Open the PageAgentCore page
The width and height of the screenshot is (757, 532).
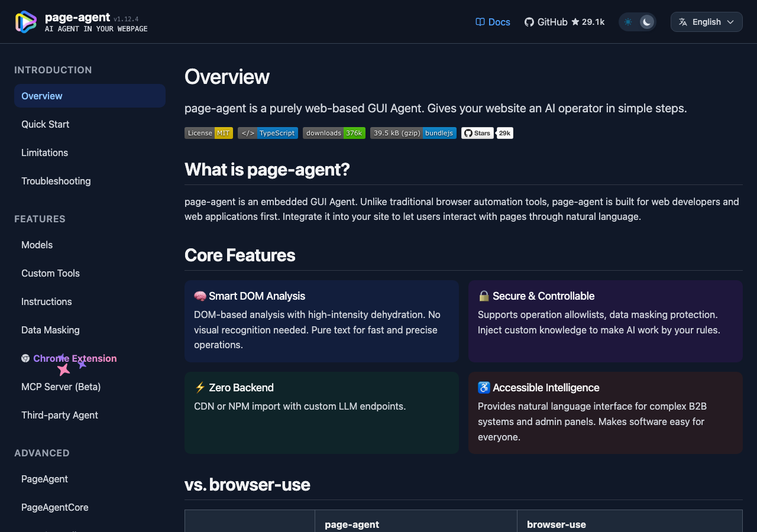coord(90,507)
